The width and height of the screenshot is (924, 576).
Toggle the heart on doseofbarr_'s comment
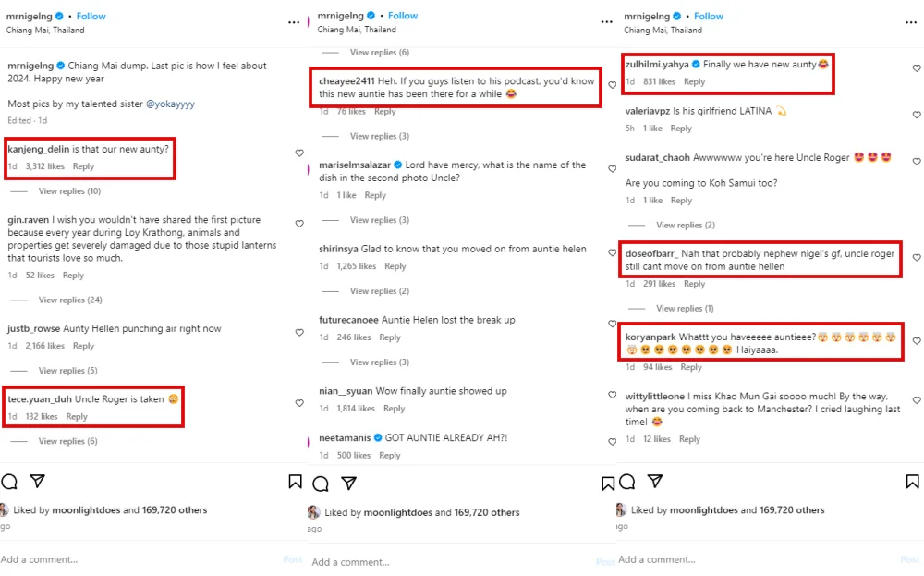(x=916, y=258)
